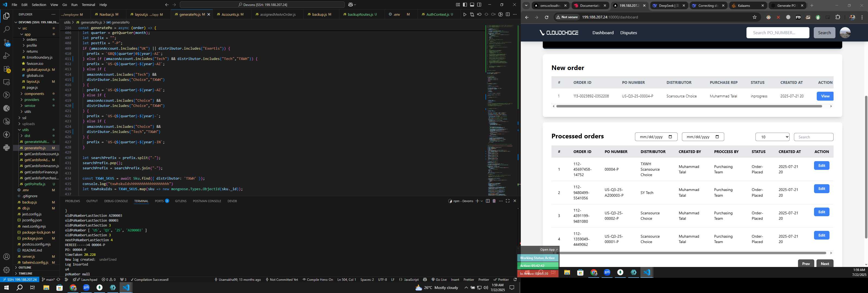Add new terminal with plus icon

tap(477, 201)
